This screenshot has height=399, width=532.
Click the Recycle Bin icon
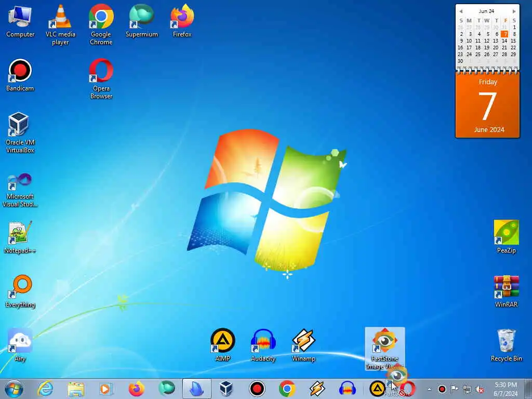click(x=506, y=345)
